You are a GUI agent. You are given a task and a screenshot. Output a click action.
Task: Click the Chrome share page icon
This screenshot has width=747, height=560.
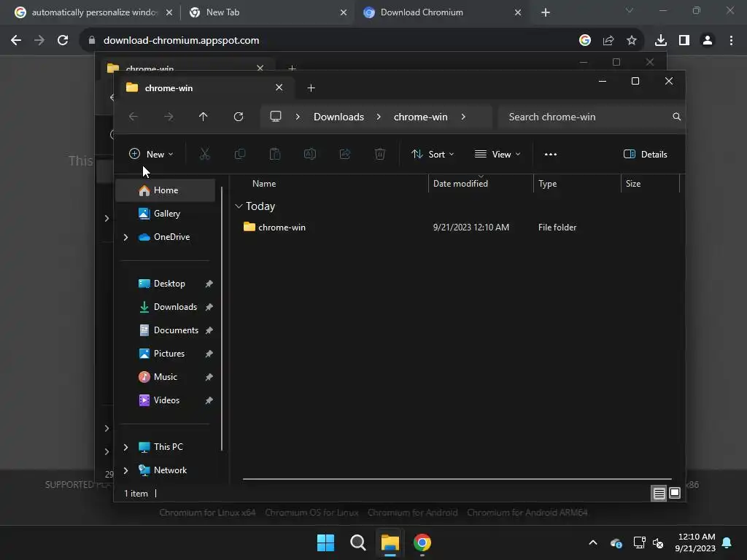[608, 41]
